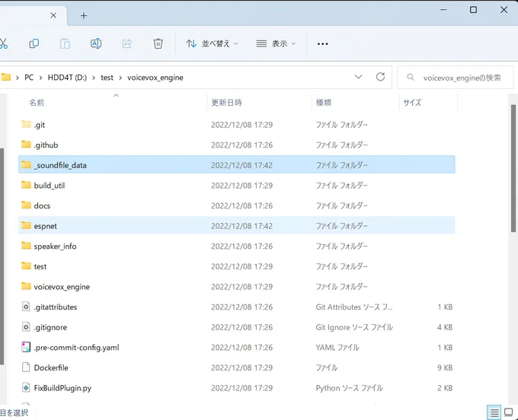Select the .gitignore file icon
Screen dimensions: 518x420
tap(26, 326)
